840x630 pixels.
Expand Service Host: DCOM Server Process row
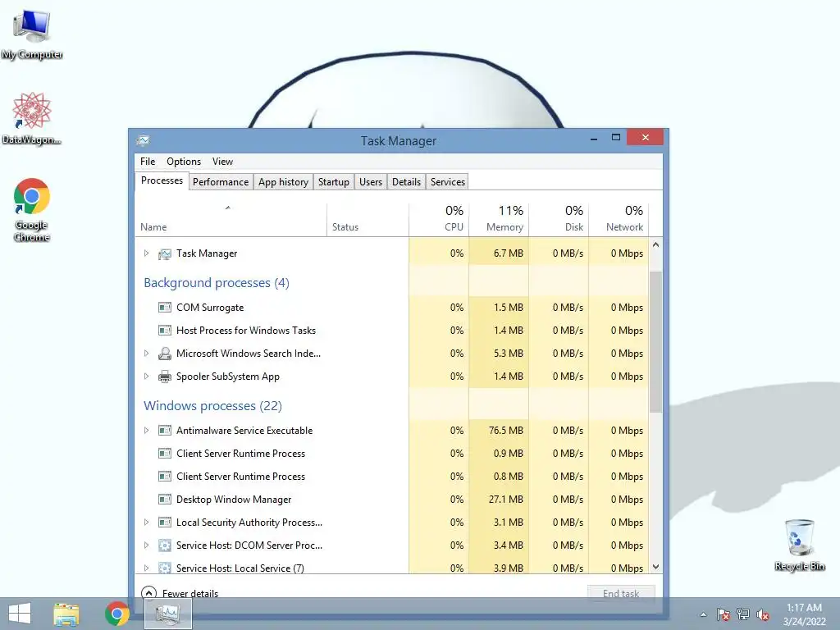[146, 546]
